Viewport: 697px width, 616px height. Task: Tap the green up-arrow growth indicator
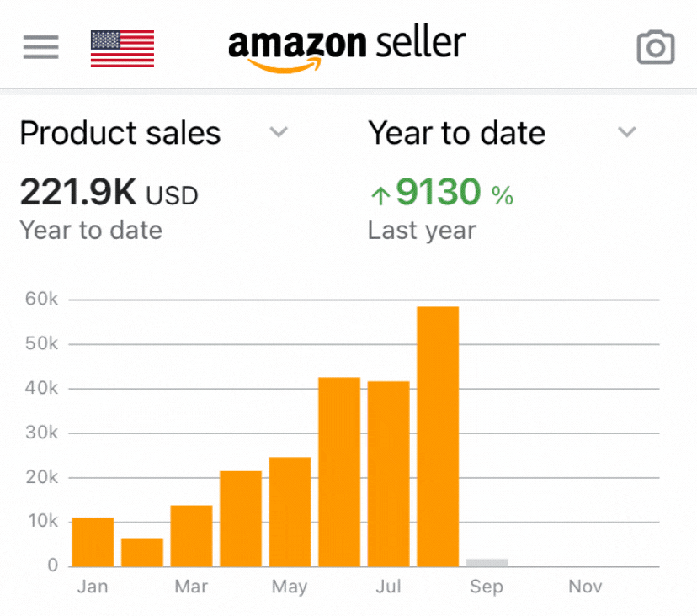coord(380,196)
